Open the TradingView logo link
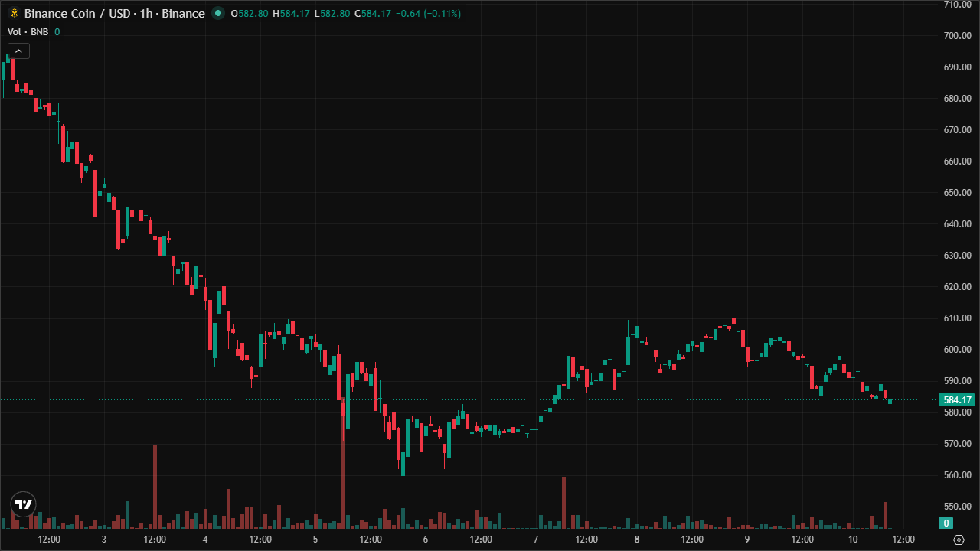The height and width of the screenshot is (551, 980). (24, 504)
